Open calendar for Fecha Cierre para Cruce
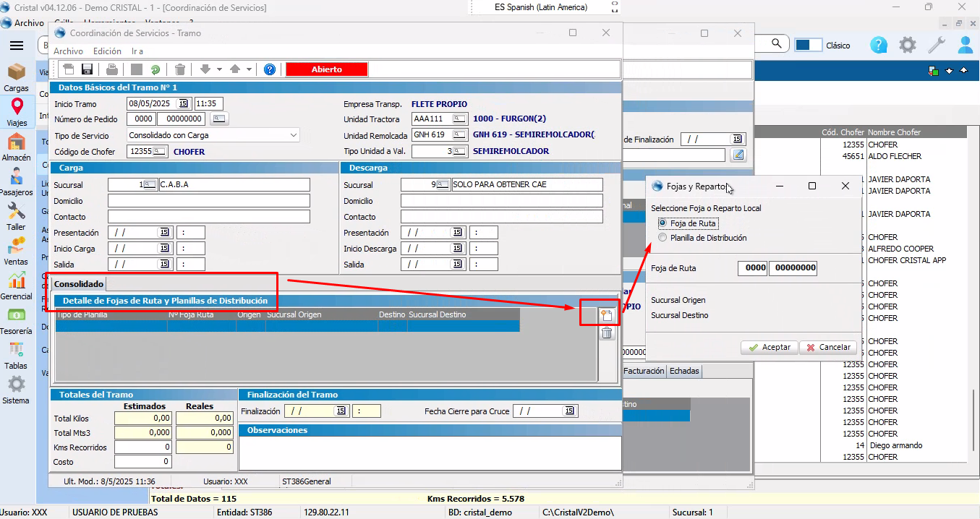980x519 pixels. 570,411
